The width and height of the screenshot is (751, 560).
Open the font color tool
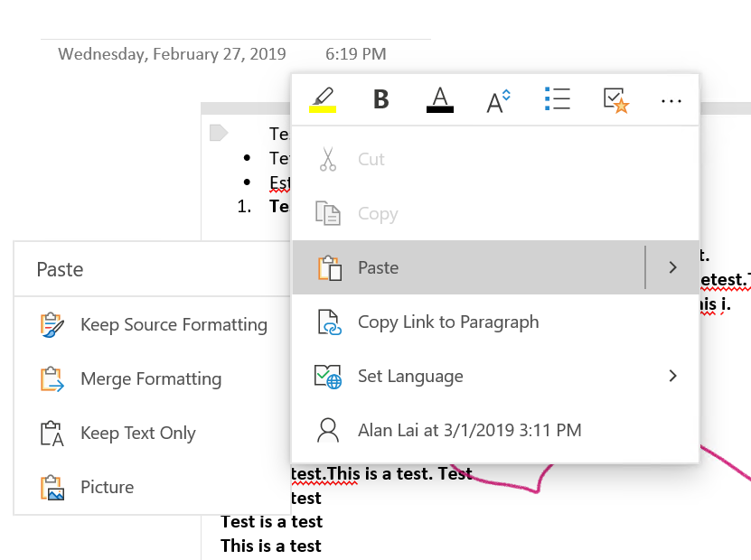click(439, 99)
